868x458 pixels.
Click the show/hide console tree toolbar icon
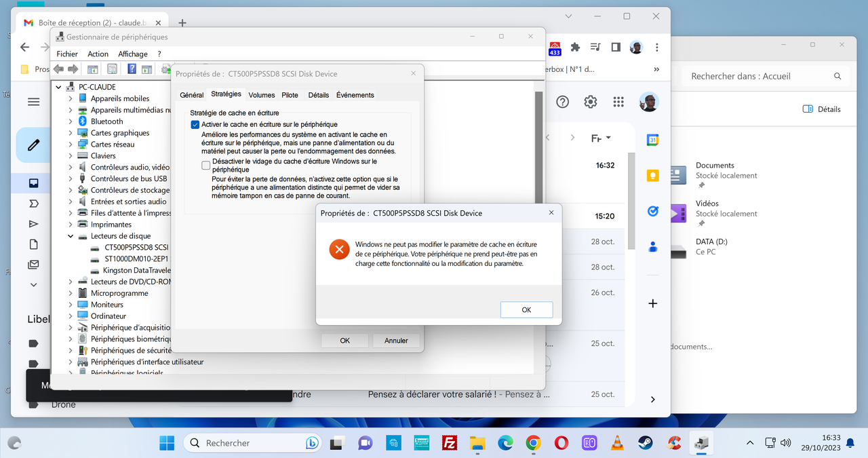coord(93,69)
